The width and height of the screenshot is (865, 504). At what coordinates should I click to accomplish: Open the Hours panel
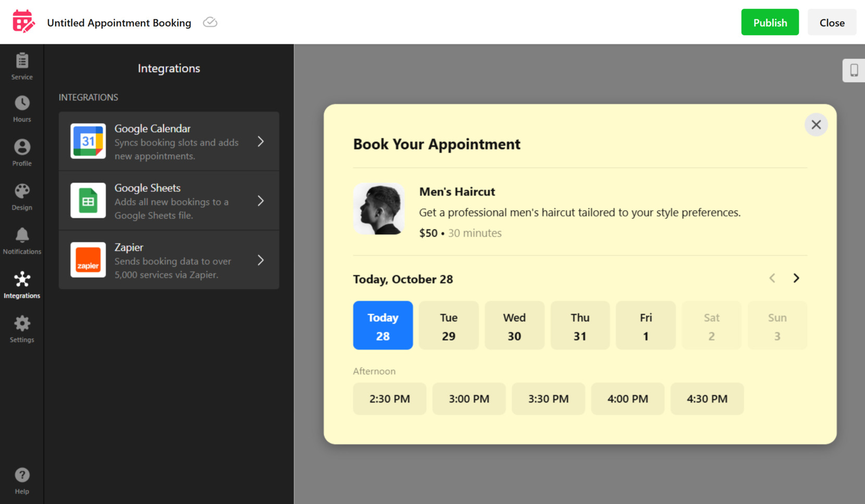coord(21,108)
